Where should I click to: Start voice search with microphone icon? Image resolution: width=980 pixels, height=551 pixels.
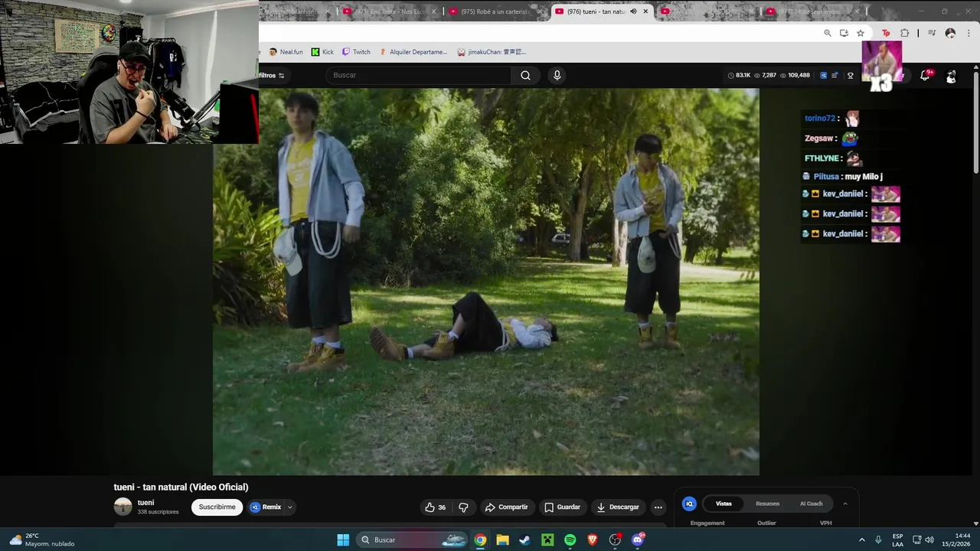[x=557, y=75]
